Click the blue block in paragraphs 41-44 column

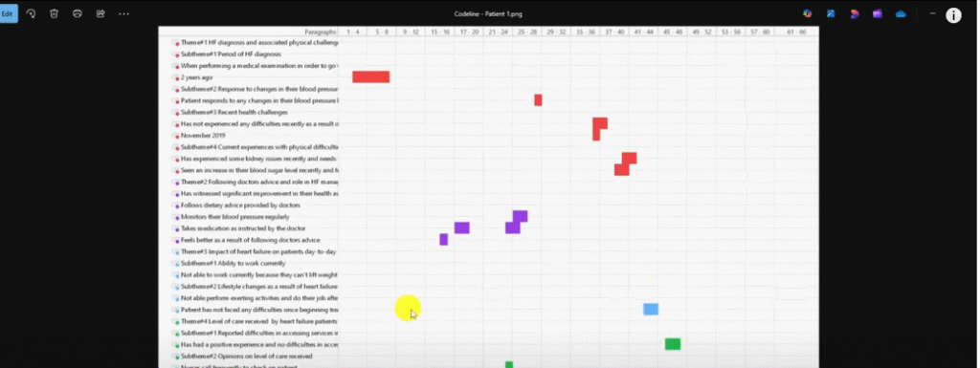click(651, 310)
